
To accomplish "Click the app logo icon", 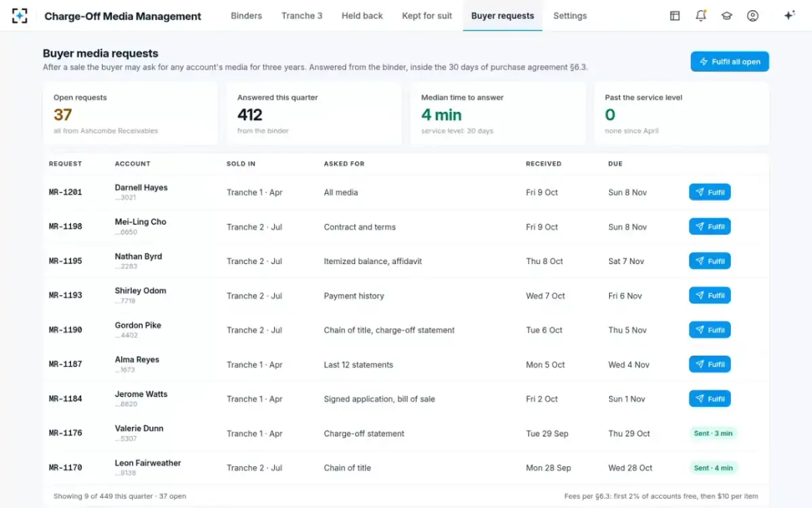I will 20,16.
